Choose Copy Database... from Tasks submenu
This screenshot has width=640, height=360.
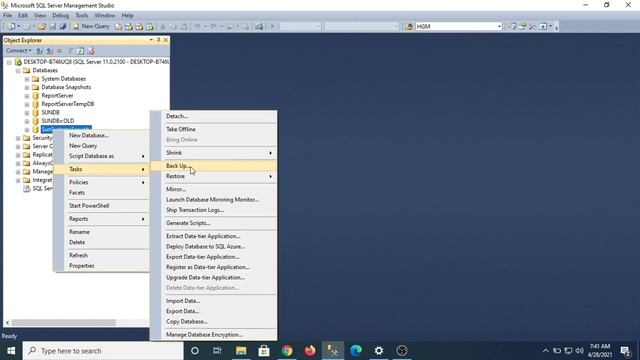pyautogui.click(x=214, y=322)
